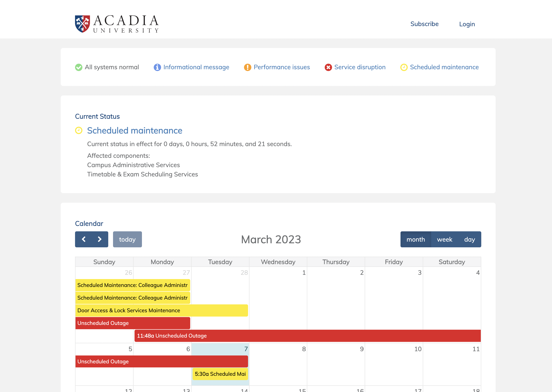Open the Unscheduled Outage event starting Sunday 26
The image size is (552, 392).
(x=133, y=323)
